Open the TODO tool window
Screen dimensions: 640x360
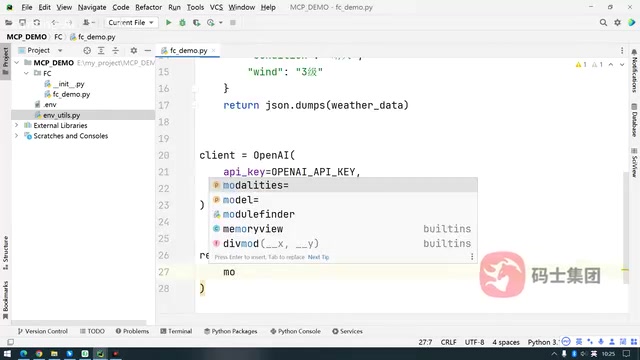click(92, 331)
